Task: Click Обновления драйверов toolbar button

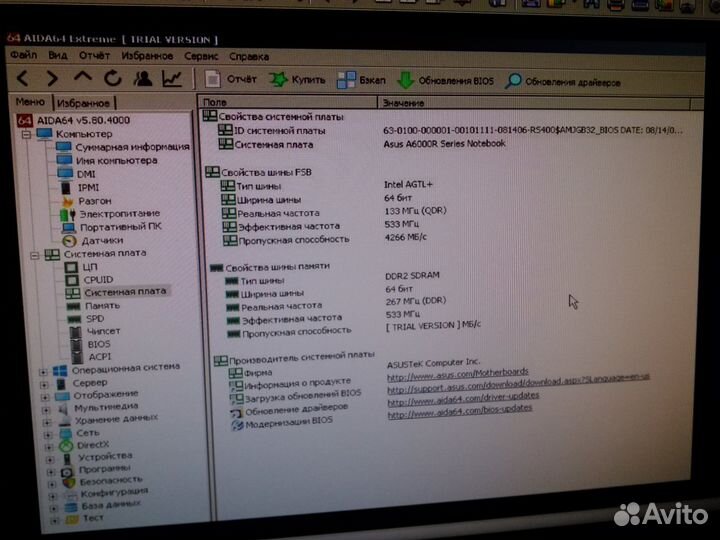Action: [x=562, y=82]
